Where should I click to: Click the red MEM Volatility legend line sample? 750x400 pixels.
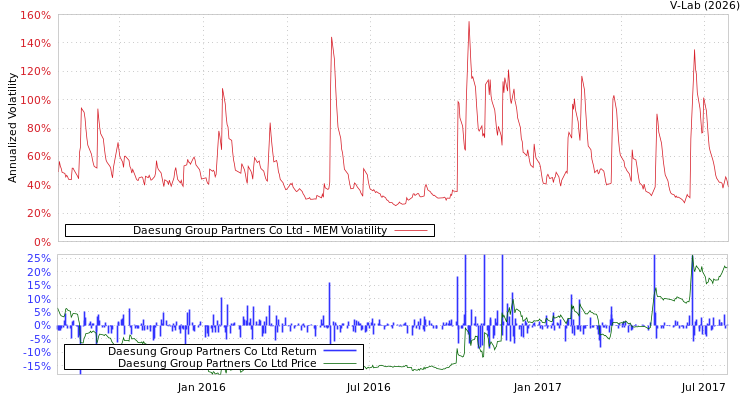(x=410, y=231)
